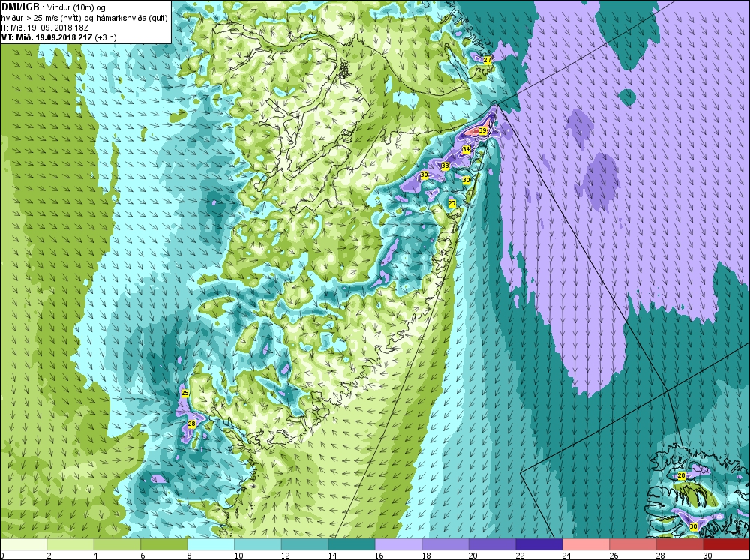Pick the 20–22 m/s violet legend swatch
750x560 pixels.
click(492, 544)
